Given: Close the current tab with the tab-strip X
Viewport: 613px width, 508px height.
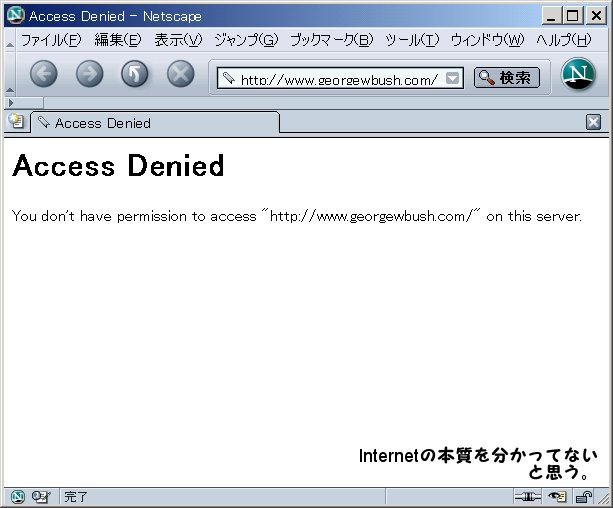Looking at the screenshot, I should 593,122.
